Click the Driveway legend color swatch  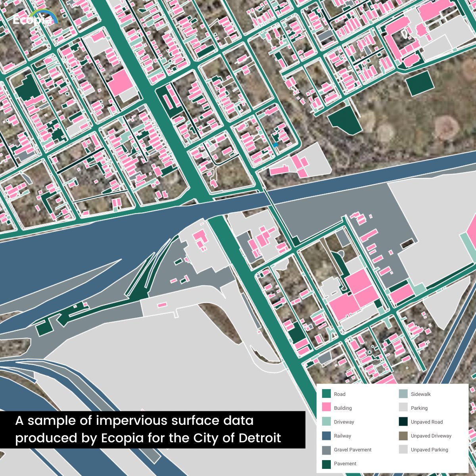tap(326, 422)
